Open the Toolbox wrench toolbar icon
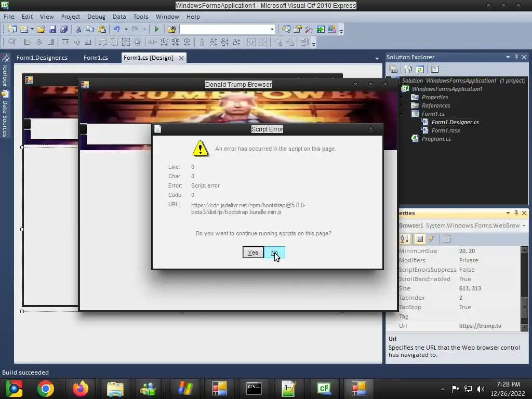Viewport: 532px width, 399px height. (309, 29)
